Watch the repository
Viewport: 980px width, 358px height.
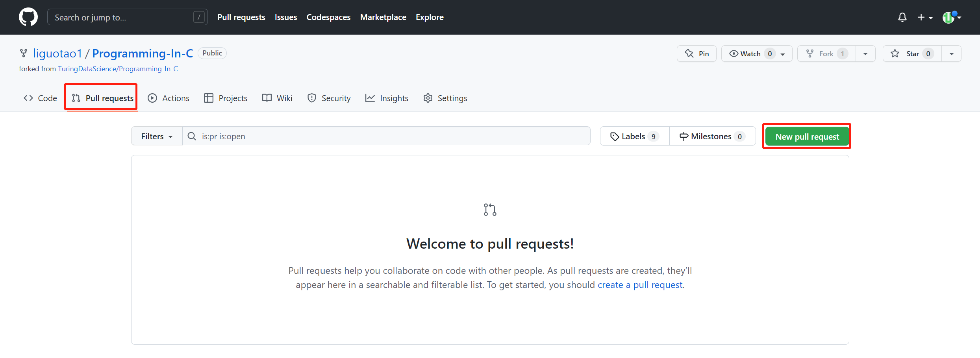point(750,54)
